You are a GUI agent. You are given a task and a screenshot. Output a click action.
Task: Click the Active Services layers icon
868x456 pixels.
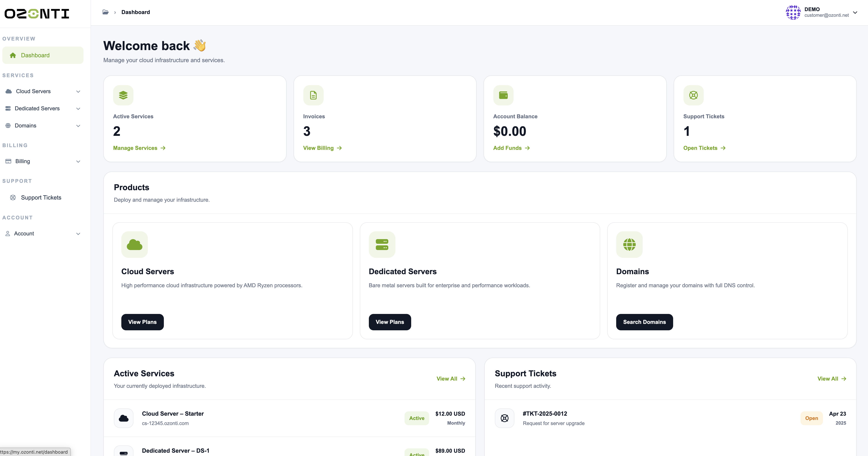click(123, 95)
